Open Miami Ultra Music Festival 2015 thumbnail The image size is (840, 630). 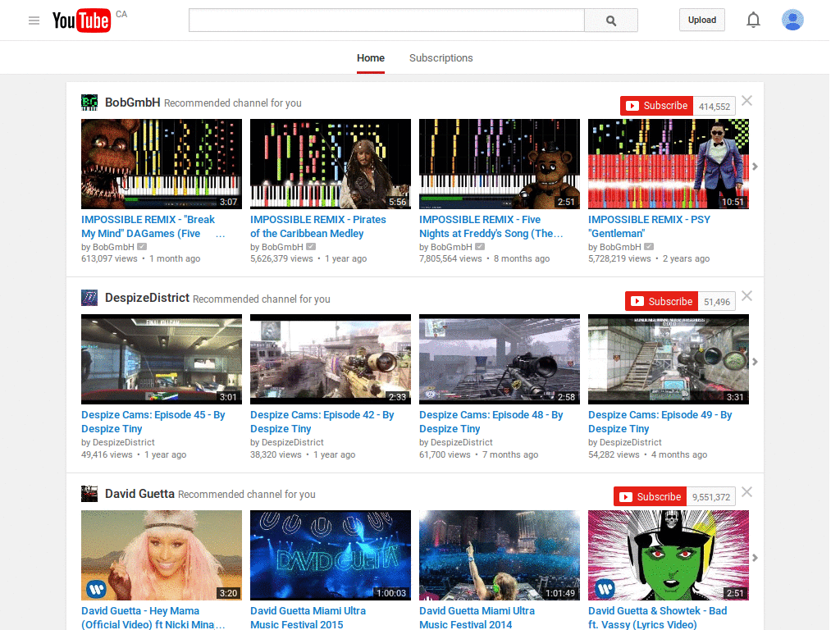point(331,555)
